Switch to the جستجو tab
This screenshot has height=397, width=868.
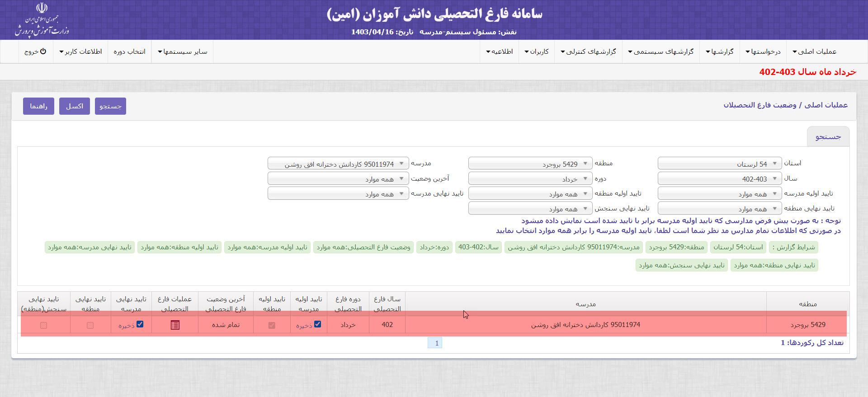pos(828,137)
